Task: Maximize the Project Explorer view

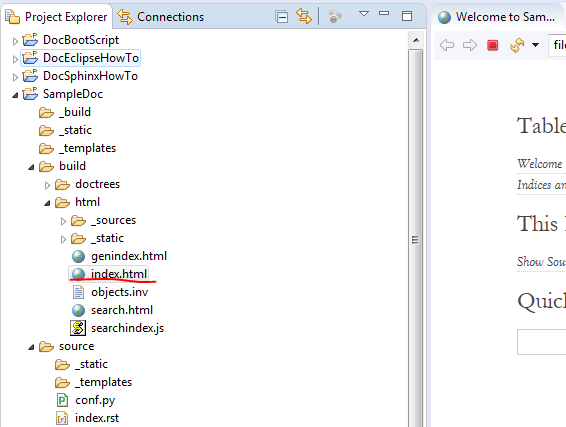Action: (407, 16)
